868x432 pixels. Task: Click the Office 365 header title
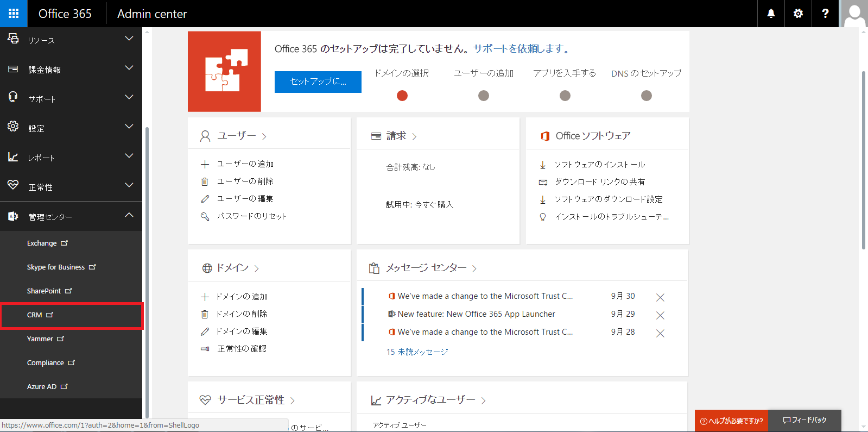tap(65, 14)
